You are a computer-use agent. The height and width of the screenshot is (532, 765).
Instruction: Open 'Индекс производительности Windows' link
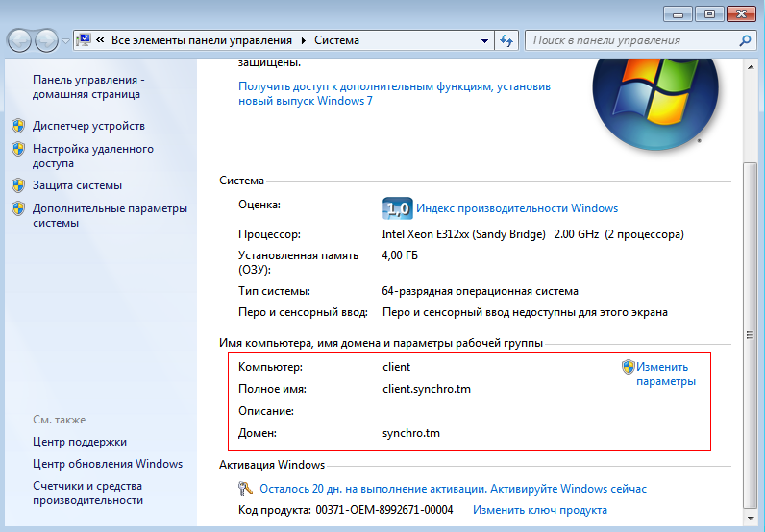[x=517, y=208]
